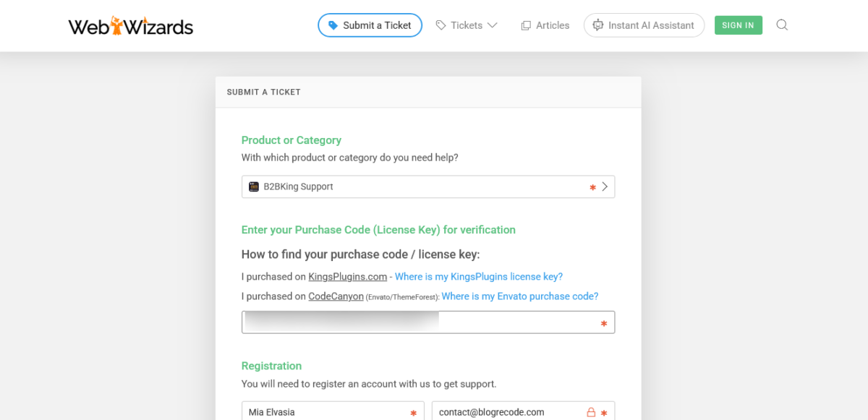The height and width of the screenshot is (420, 868).
Task: Open the B2BKing Support category selector
Action: pos(428,187)
